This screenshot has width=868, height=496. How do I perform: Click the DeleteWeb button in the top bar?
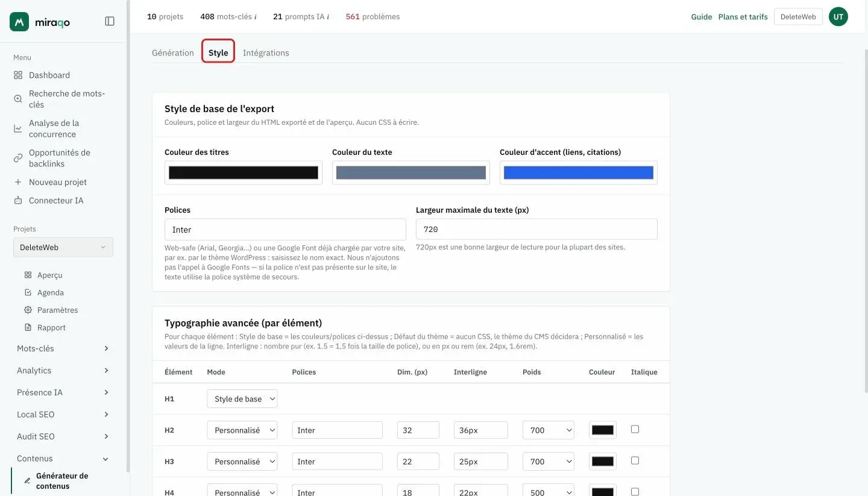click(x=798, y=17)
